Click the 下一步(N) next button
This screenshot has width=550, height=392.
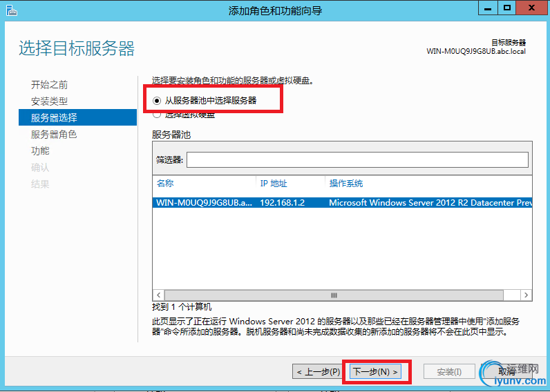coord(375,372)
